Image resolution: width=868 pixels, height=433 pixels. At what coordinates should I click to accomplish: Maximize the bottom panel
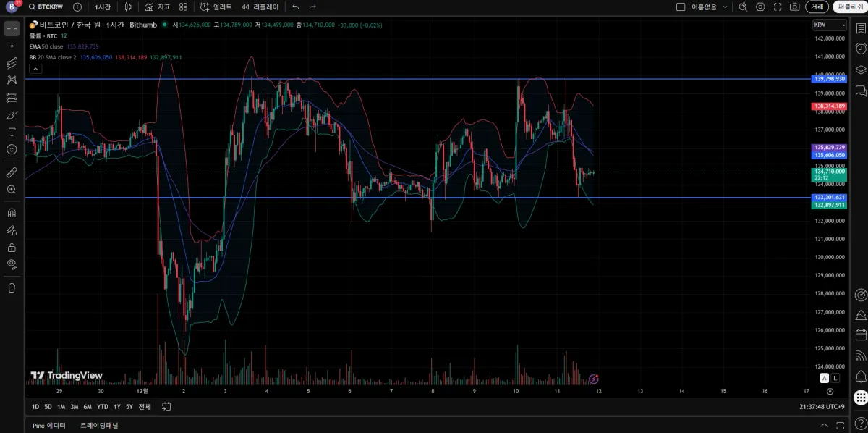coord(839,425)
